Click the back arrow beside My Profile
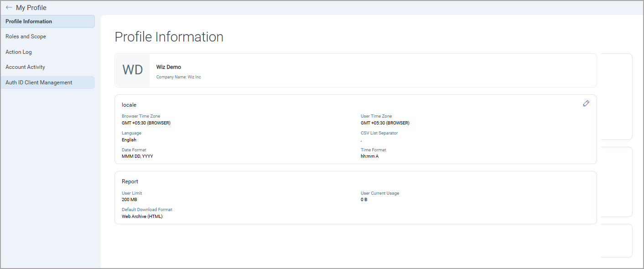Image resolution: width=644 pixels, height=269 pixels. 9,8
